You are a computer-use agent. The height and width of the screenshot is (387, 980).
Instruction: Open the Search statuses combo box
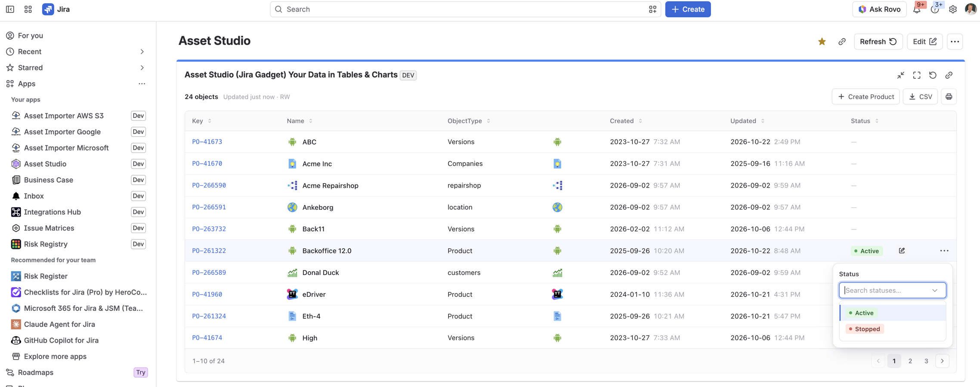point(892,290)
